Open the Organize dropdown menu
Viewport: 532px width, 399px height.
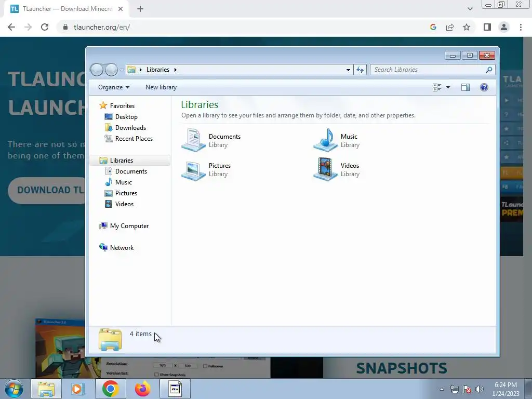[x=114, y=87]
